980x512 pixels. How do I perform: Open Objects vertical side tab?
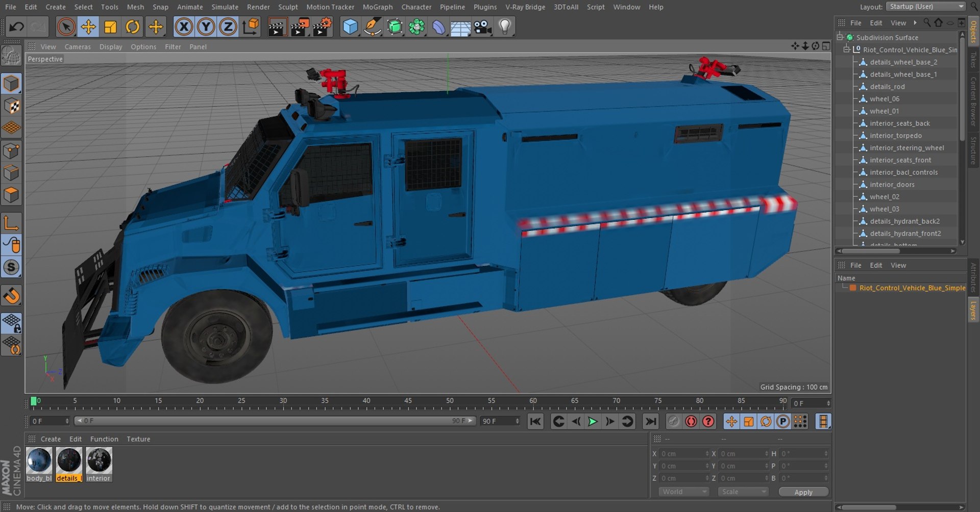click(973, 32)
